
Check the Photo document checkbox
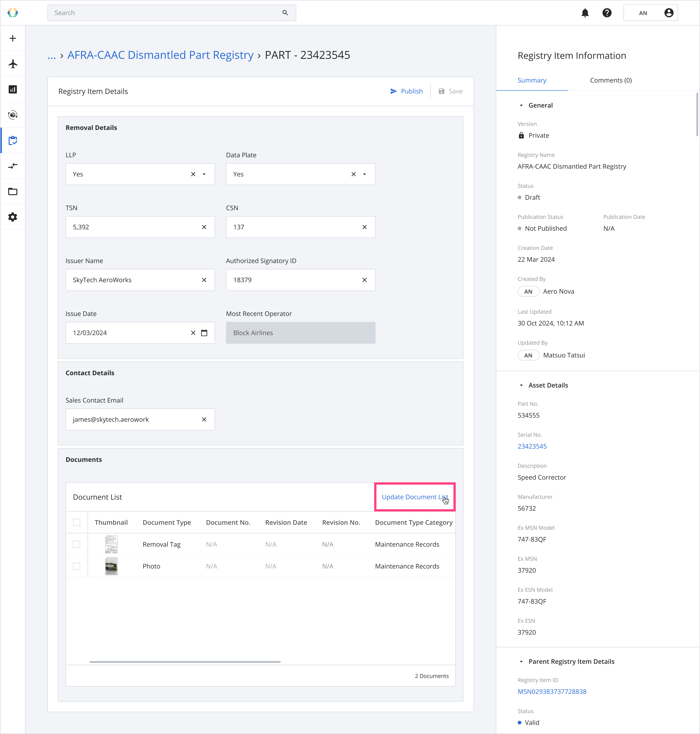[77, 566]
